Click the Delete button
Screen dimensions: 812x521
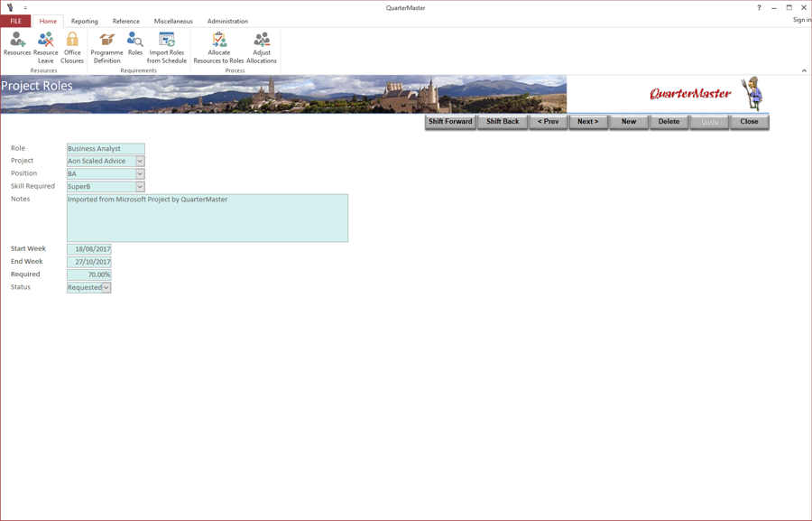669,122
